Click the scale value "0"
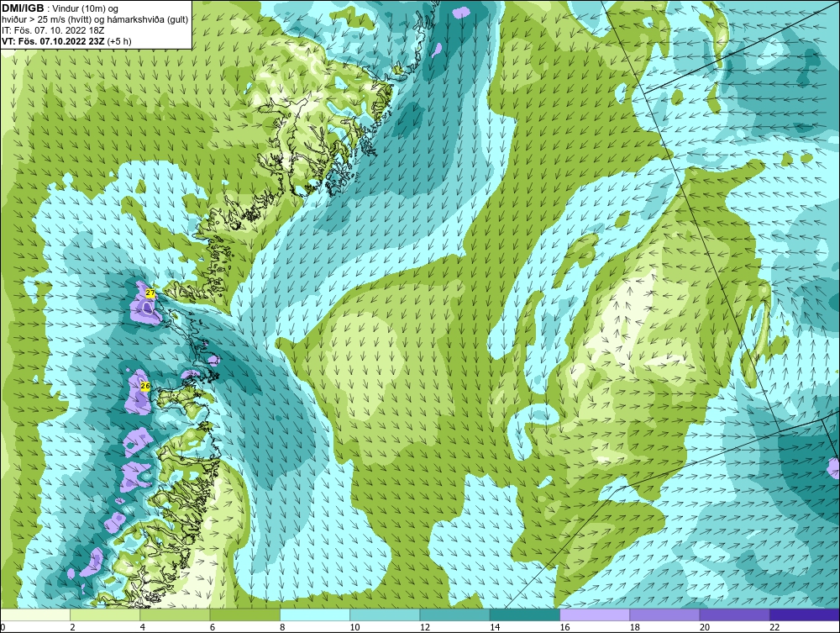840x633 pixels. tap(3, 628)
